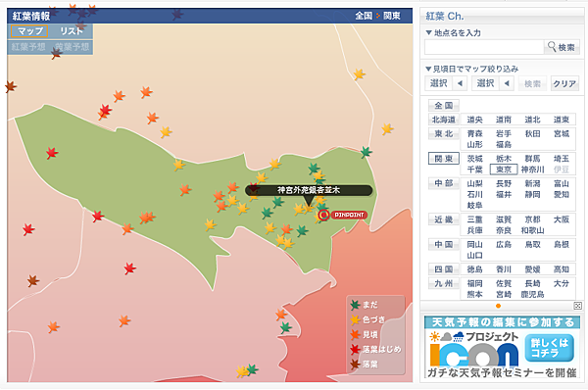Click 埼玉 prefecture link
This screenshot has height=390, width=588.
point(562,159)
